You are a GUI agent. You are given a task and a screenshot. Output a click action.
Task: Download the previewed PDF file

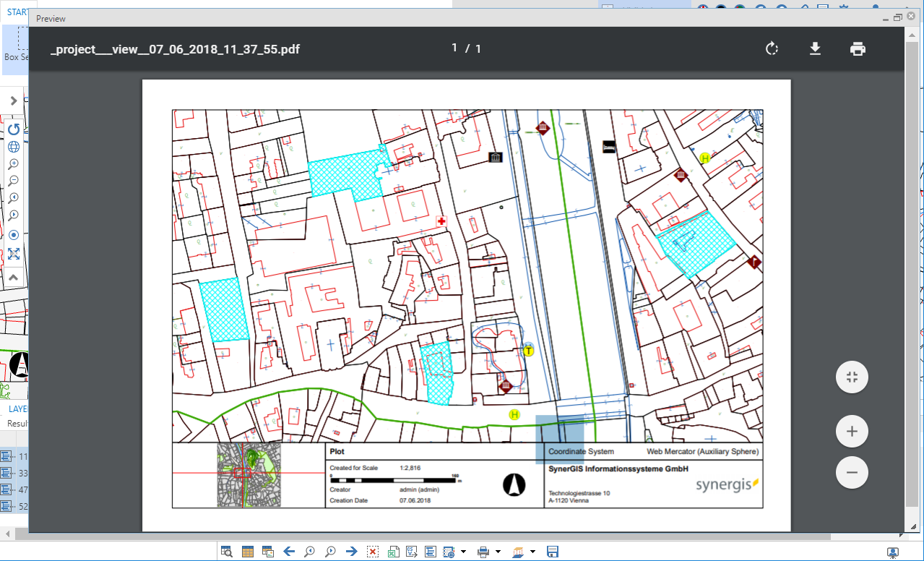click(815, 48)
